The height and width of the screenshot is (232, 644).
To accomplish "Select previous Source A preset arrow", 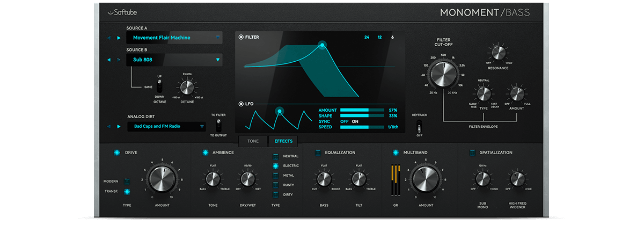I will click(108, 38).
